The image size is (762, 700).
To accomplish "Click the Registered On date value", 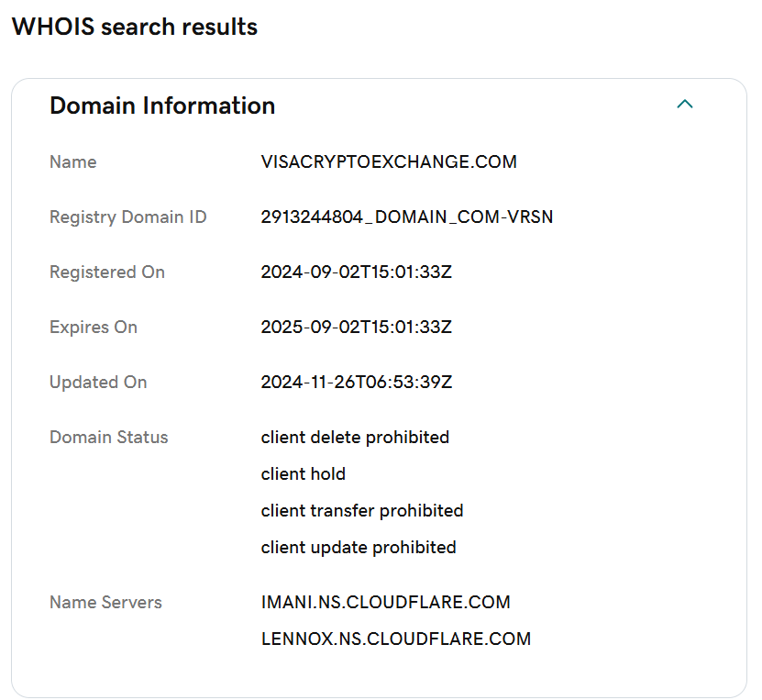I will click(356, 272).
